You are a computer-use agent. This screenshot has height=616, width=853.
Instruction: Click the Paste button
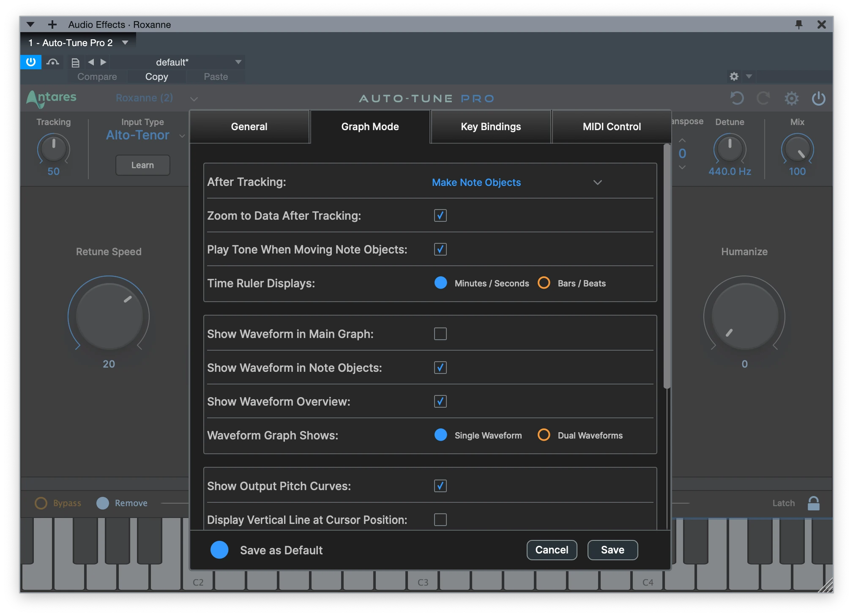(216, 76)
